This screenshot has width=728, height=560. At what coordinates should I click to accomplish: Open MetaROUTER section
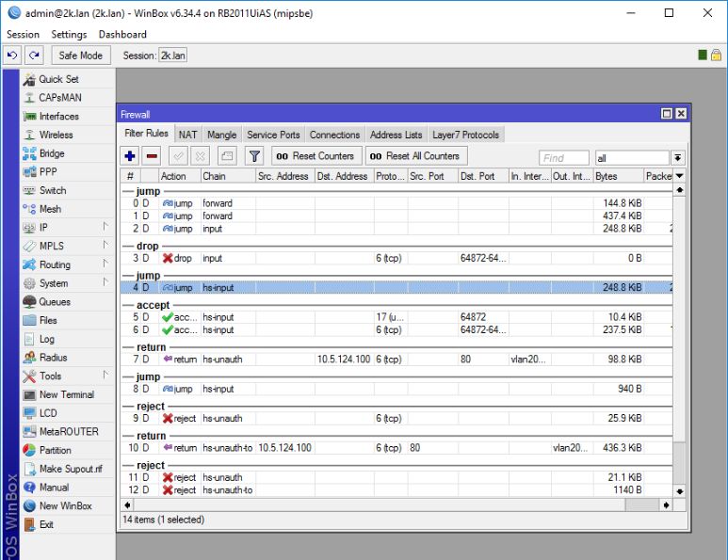(x=69, y=432)
